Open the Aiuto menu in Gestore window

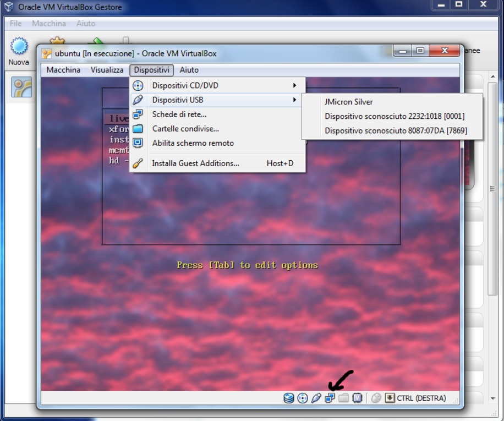pyautogui.click(x=86, y=24)
